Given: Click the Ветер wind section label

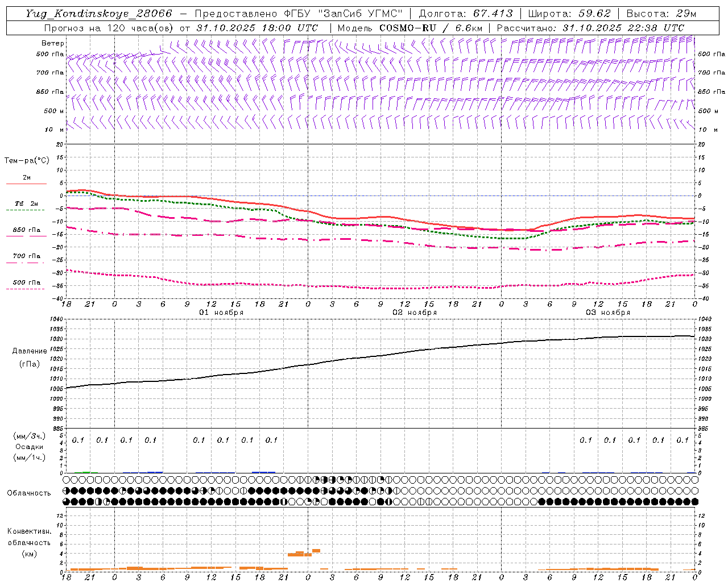Looking at the screenshot, I should (x=53, y=43).
